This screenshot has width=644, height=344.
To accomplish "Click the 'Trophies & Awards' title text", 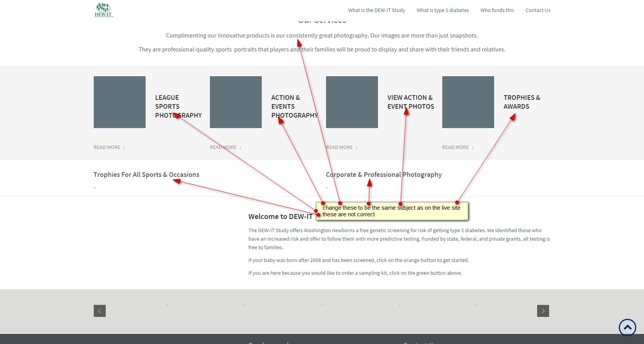I will (x=521, y=102).
